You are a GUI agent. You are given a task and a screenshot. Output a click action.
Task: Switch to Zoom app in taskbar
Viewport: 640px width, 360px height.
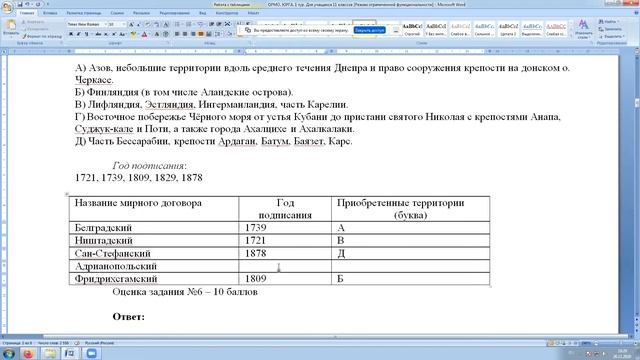(91, 353)
